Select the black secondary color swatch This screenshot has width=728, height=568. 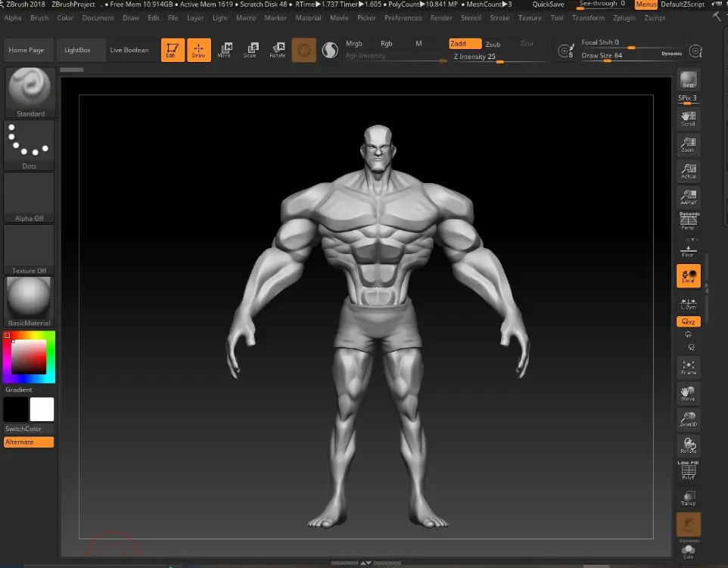point(16,409)
